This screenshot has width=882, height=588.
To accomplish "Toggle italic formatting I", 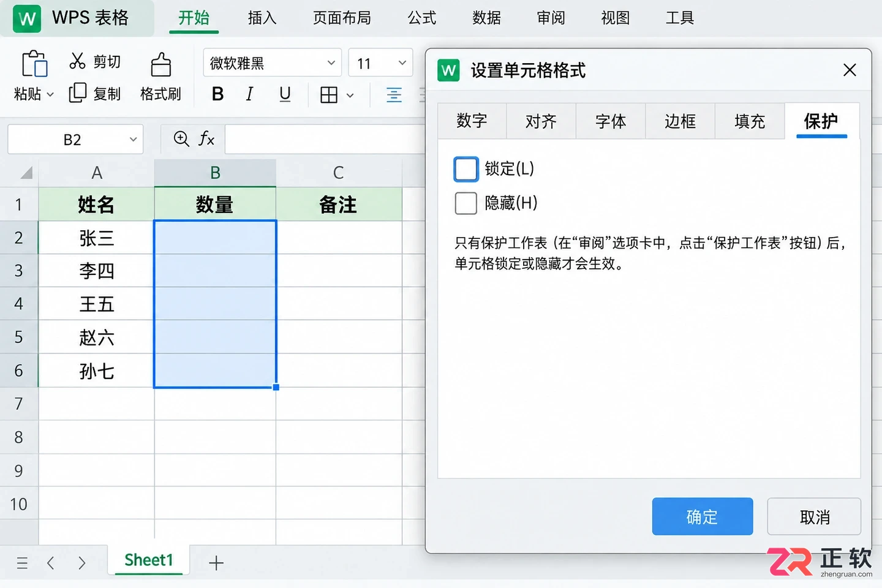I will [x=249, y=94].
